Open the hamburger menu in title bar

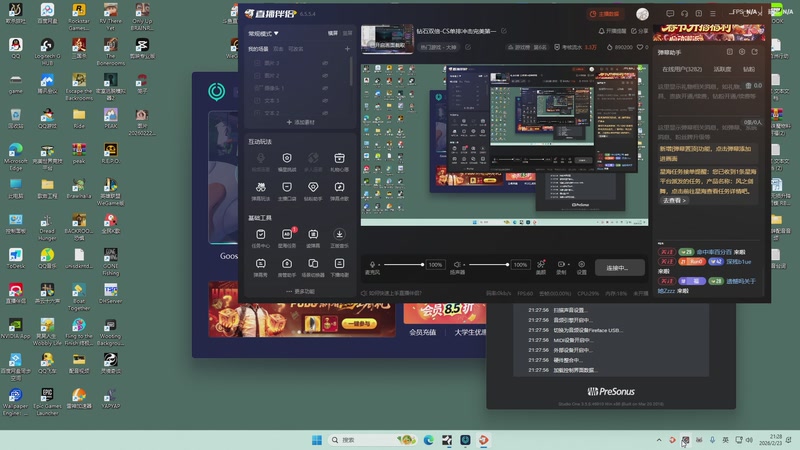[713, 14]
